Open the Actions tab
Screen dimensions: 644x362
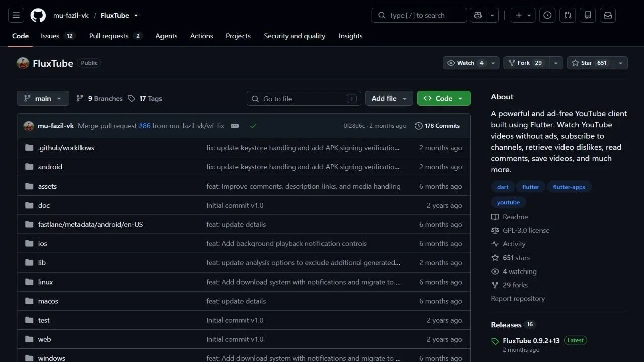click(201, 36)
